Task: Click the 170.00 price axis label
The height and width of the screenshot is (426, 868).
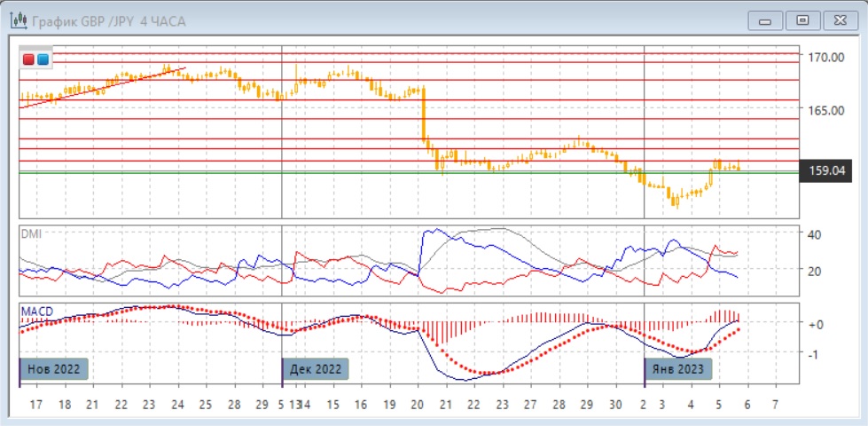Action: (824, 57)
